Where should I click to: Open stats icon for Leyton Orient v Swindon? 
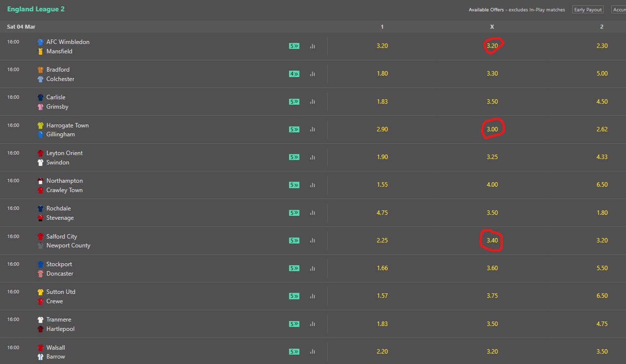click(x=312, y=157)
